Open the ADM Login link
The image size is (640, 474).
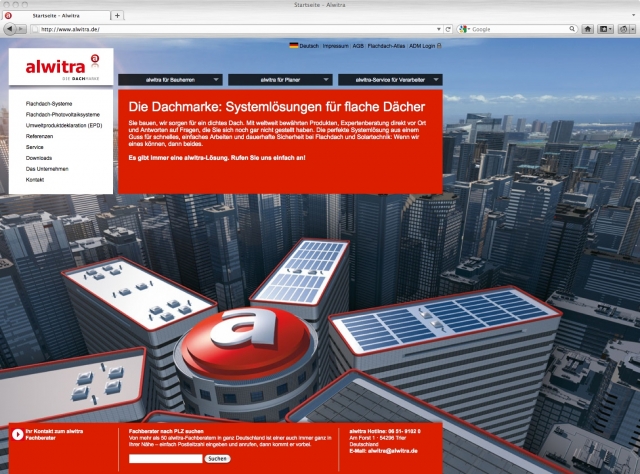[422, 46]
